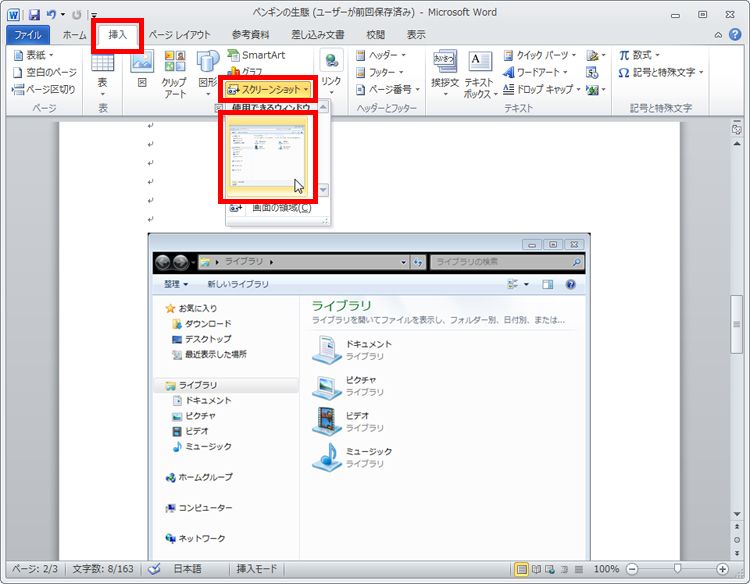The image size is (750, 584).
Task: Customize the quick access toolbar dropdown arrow
Action: click(94, 15)
